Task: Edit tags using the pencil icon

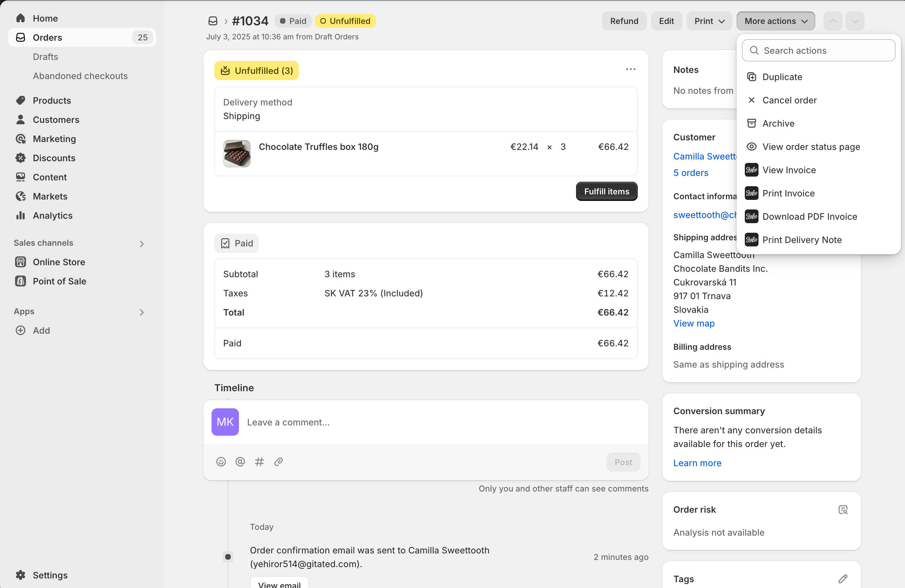Action: pyautogui.click(x=843, y=578)
